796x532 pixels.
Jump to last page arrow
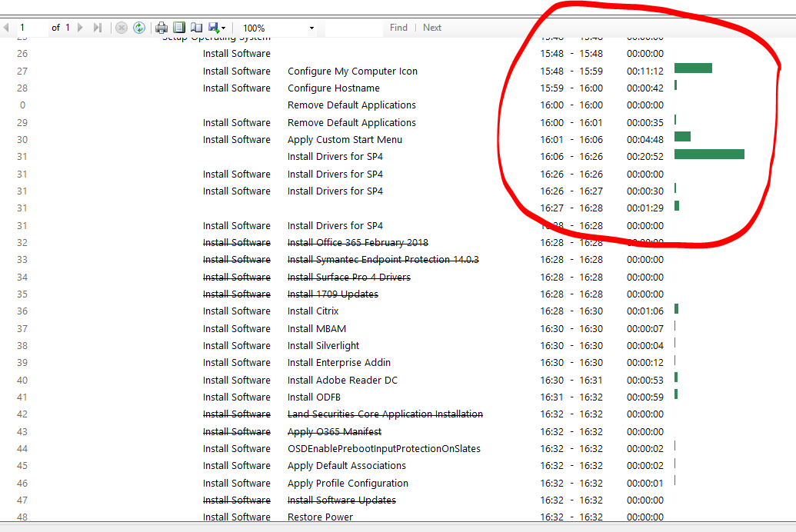98,28
